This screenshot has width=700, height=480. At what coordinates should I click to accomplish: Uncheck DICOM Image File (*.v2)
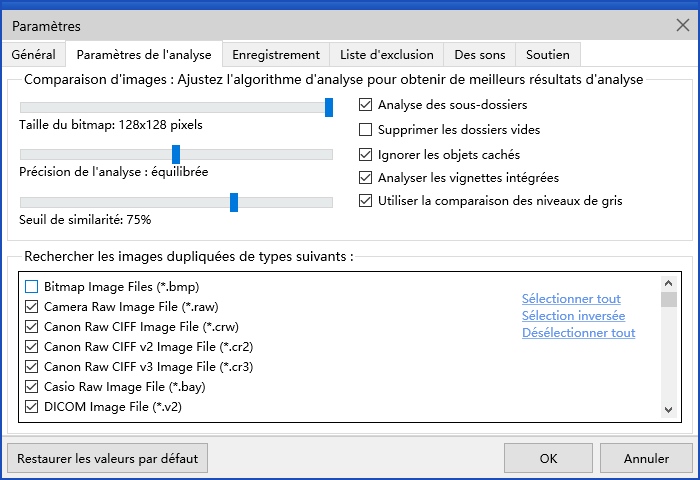click(31, 407)
